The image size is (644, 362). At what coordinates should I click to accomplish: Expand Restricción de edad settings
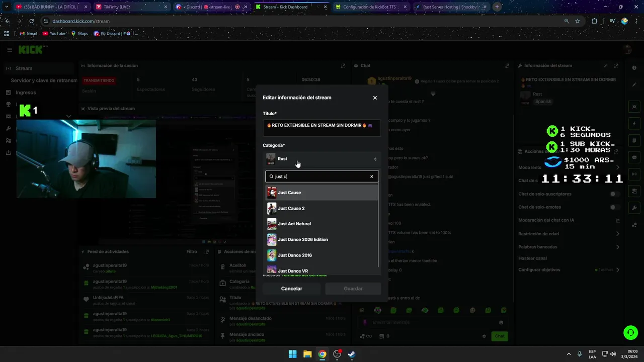(x=569, y=234)
